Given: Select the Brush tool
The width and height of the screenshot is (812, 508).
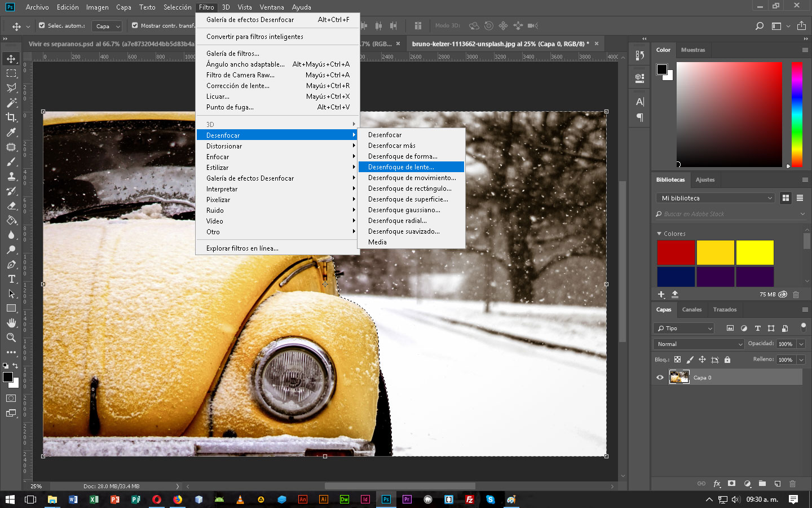Looking at the screenshot, I should 11,161.
